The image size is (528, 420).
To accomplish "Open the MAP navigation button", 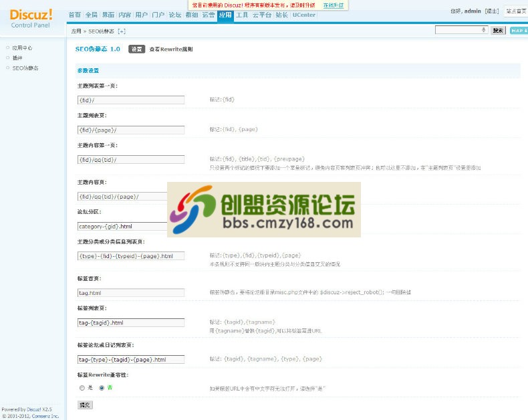I will [x=519, y=30].
